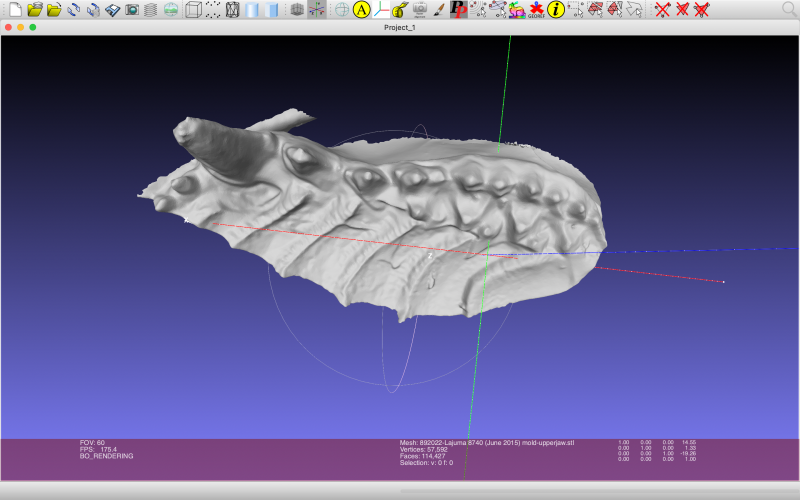Click the teapot icon in toolbar
Screen dimensions: 800x500
pos(400,10)
